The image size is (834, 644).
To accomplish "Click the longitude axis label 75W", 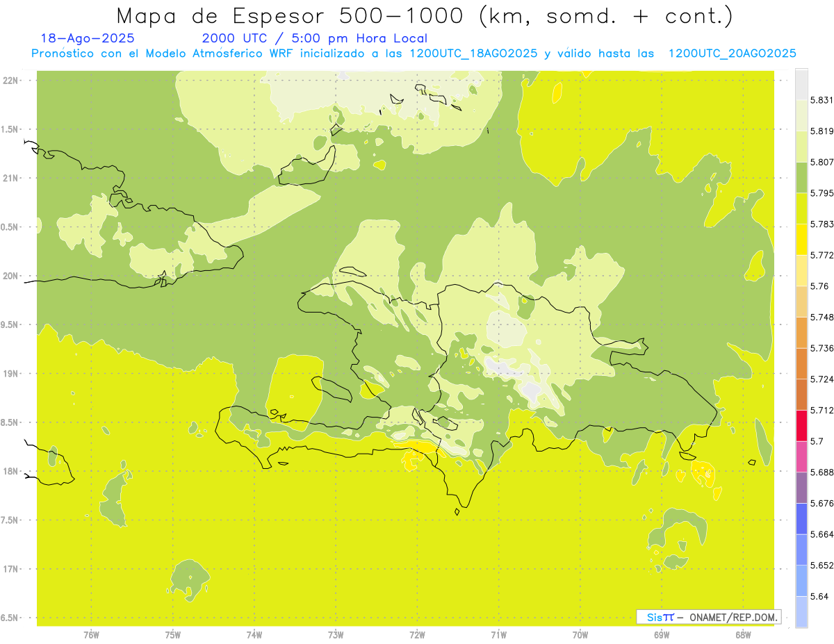I will coord(172,635).
